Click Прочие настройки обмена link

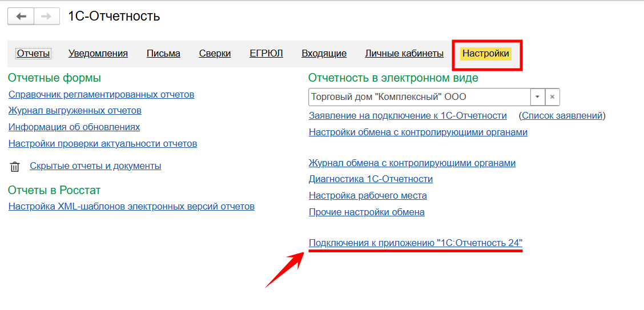367,213
